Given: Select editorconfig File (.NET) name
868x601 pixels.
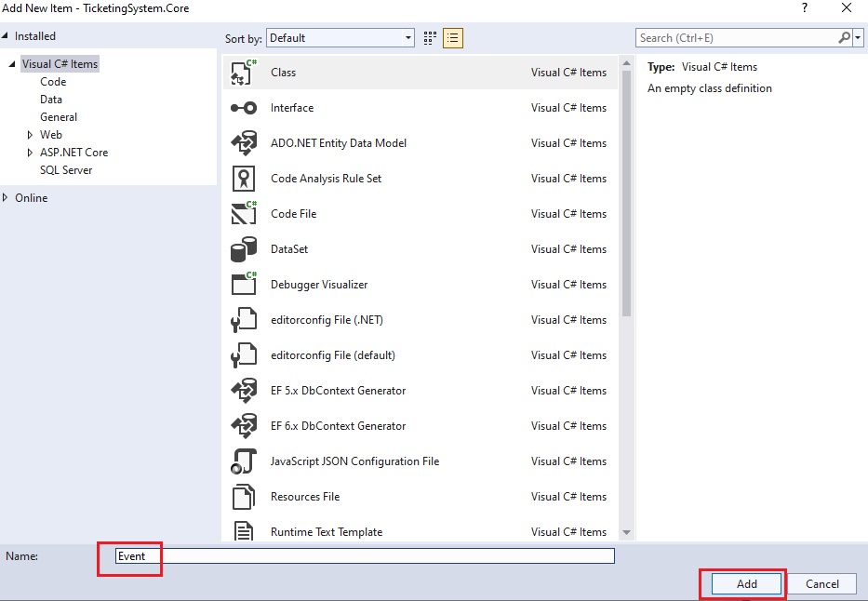Looking at the screenshot, I should point(327,320).
